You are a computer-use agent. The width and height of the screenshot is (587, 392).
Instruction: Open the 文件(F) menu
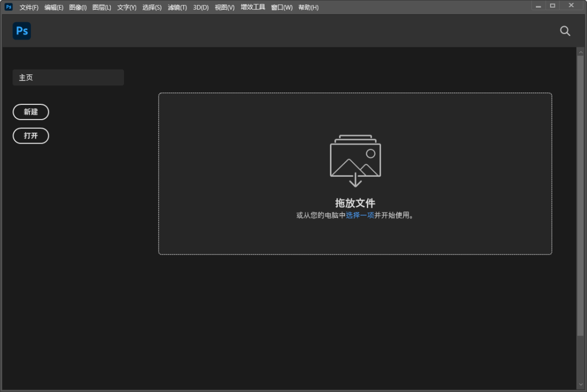(29, 8)
